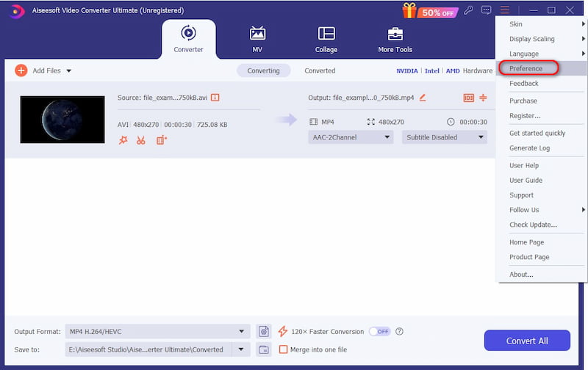
Task: Select Check Update...
Action: coord(541,225)
